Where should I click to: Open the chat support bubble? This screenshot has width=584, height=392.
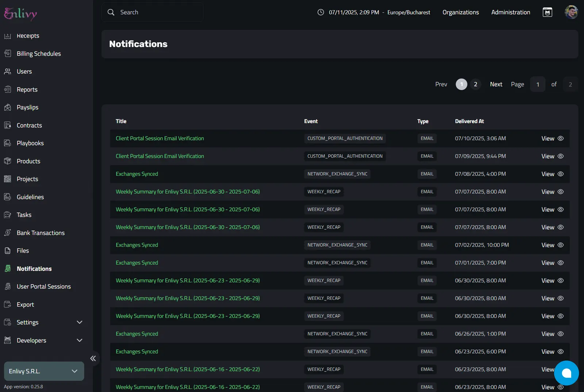(x=566, y=373)
